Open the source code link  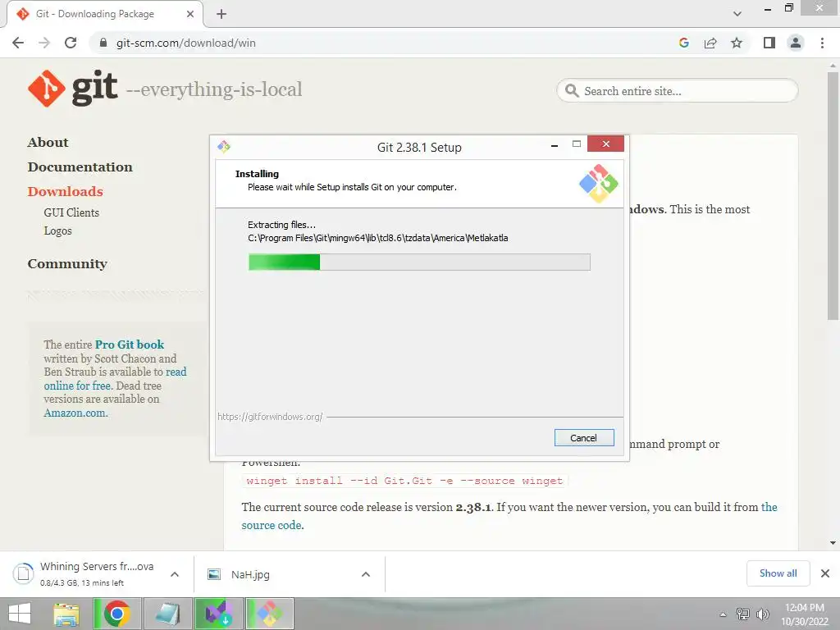272,526
